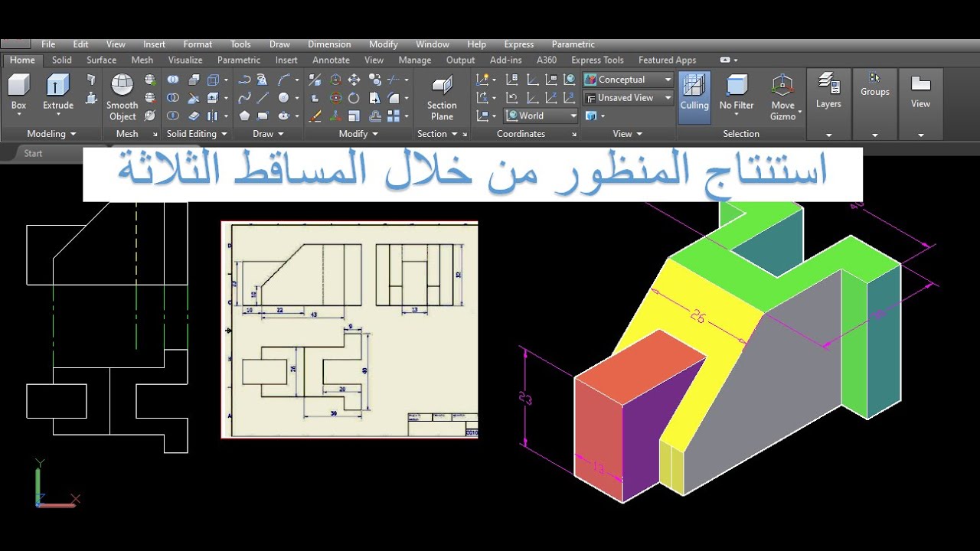Viewport: 980px width, 551px height.
Task: Select the Box solid tool
Action: click(x=18, y=93)
